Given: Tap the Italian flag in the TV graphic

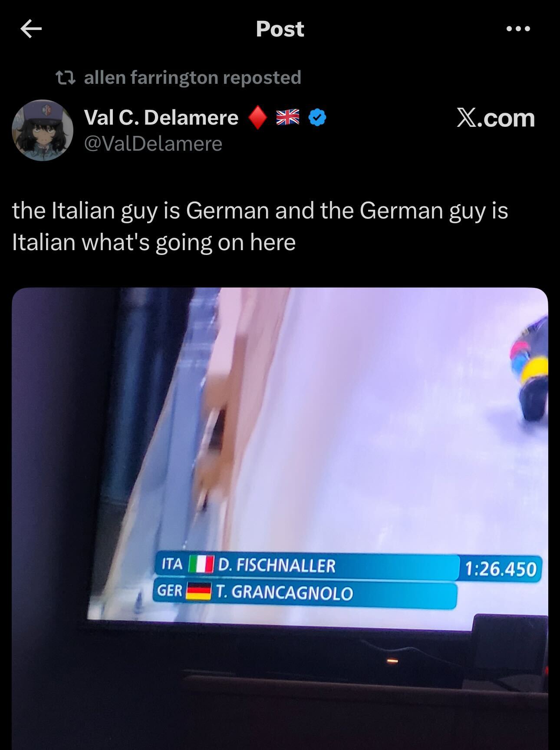Looking at the screenshot, I should coord(201,565).
